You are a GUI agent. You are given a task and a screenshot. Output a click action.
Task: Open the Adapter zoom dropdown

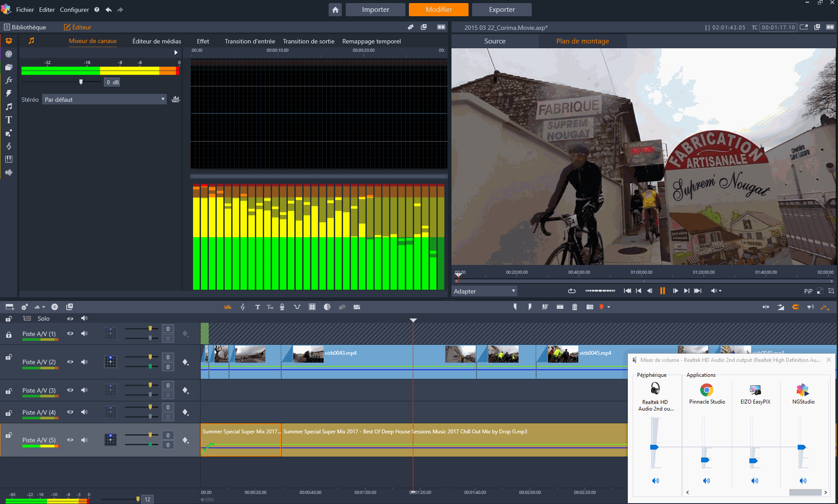pyautogui.click(x=484, y=291)
